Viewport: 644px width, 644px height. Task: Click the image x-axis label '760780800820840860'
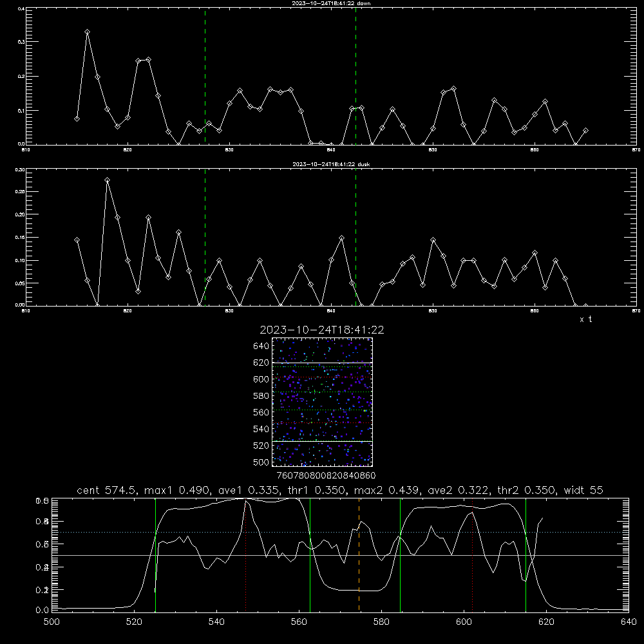tap(326, 476)
